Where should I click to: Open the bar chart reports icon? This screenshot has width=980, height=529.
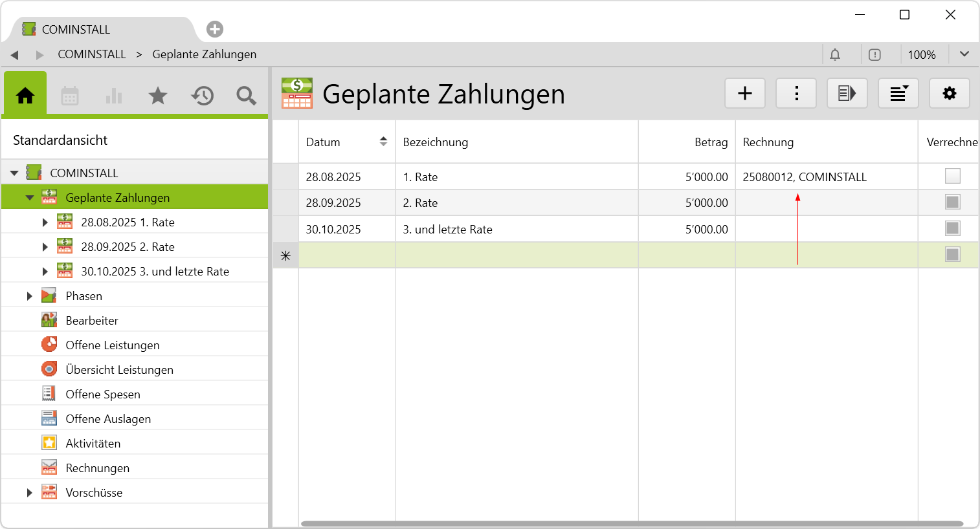114,96
